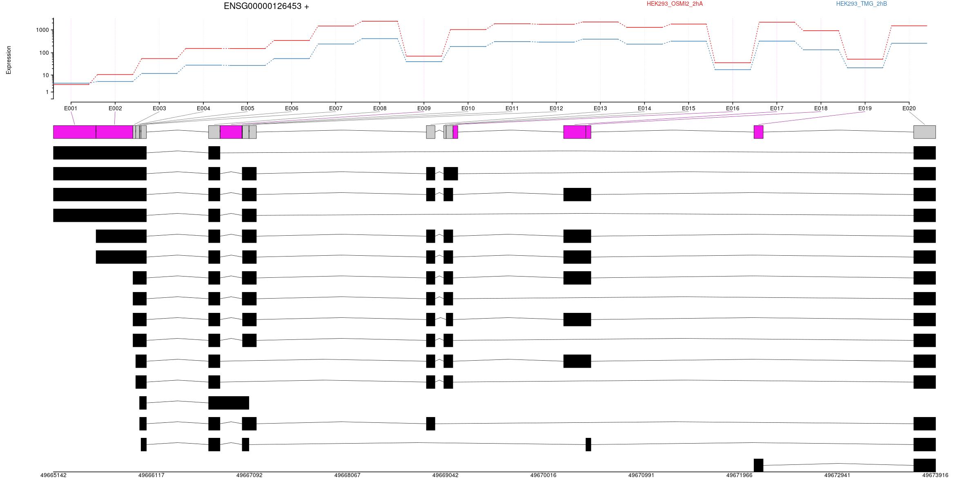This screenshot has height=482, width=980.
Task: Click the exon label E011
Action: 512,108
